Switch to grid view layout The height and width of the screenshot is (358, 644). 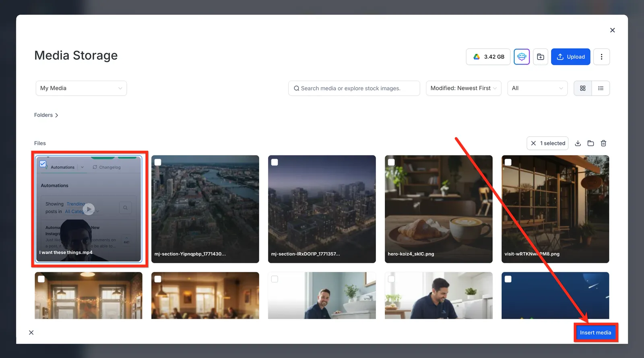(x=582, y=88)
